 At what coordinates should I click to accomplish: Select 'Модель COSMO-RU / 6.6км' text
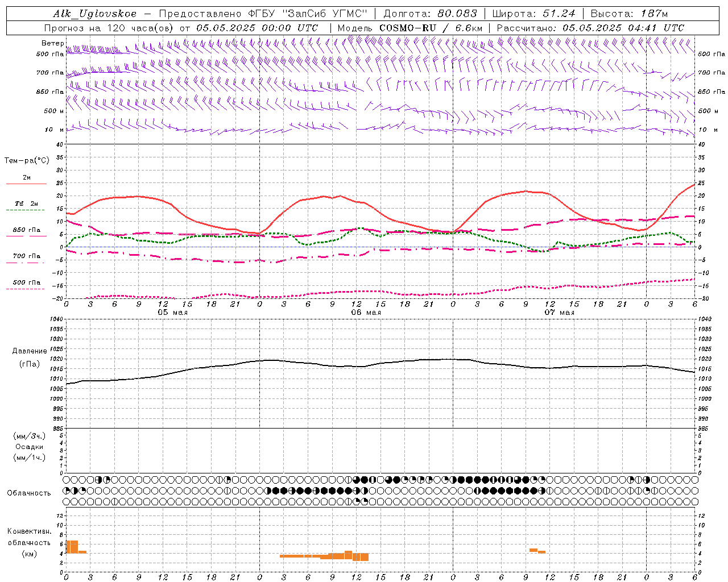click(409, 28)
